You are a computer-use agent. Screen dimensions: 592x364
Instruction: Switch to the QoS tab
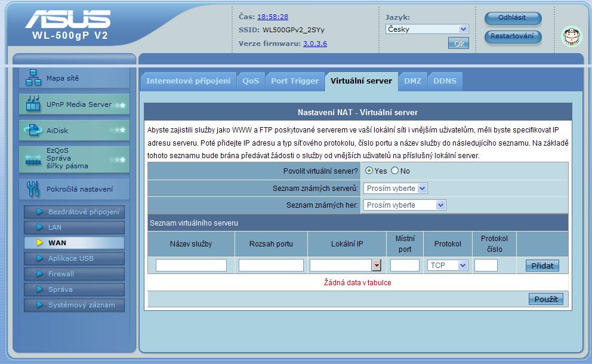pos(251,81)
